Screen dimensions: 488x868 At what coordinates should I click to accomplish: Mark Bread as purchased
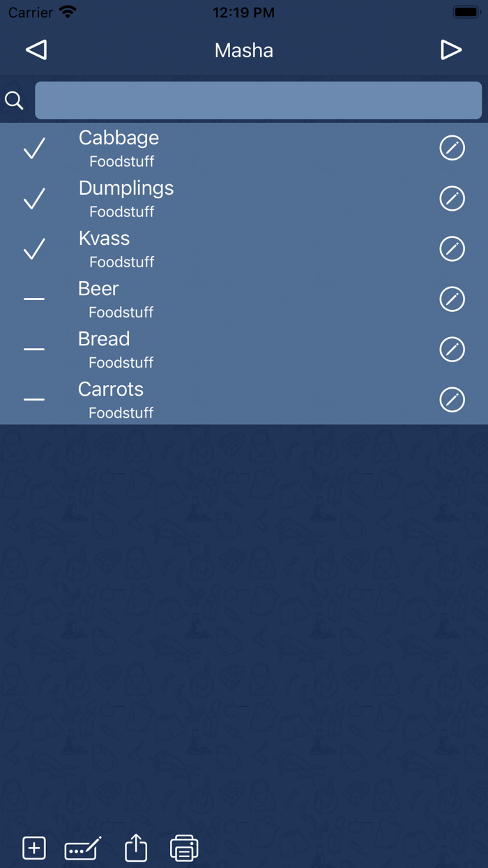(x=33, y=350)
